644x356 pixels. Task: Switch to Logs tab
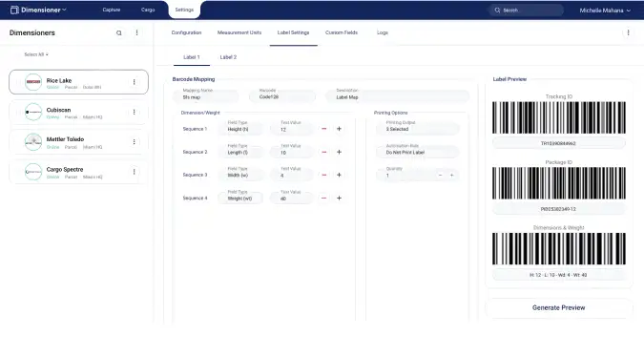point(383,32)
